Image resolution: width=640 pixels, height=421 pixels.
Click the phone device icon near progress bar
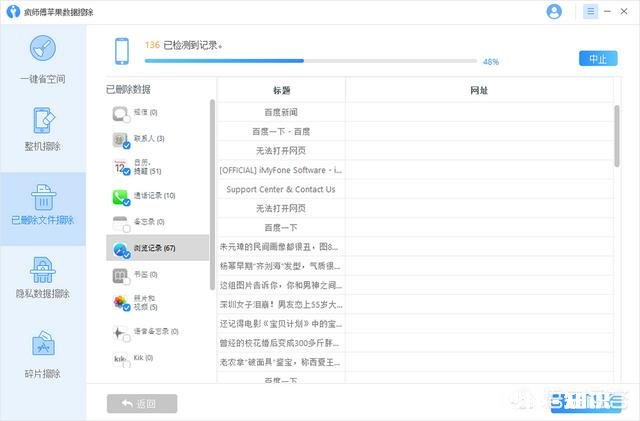coord(122,51)
